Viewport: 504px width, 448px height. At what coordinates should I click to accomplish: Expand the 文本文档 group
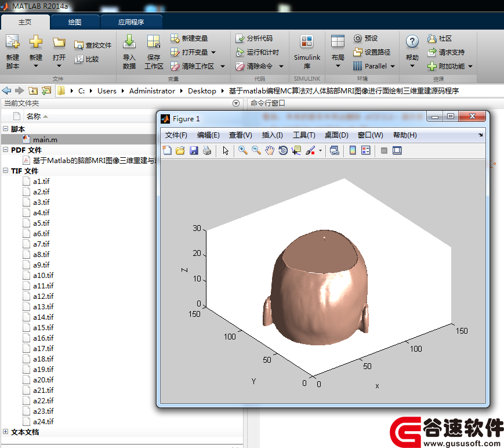[x=5, y=432]
